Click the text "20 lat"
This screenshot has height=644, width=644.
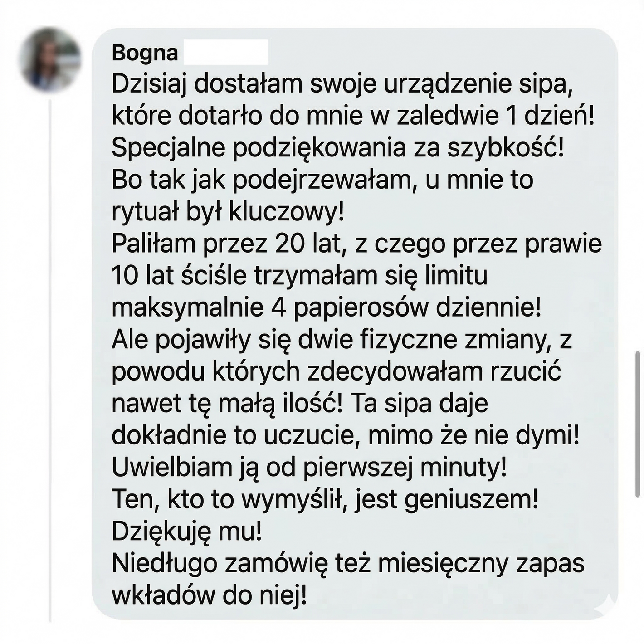tap(307, 244)
